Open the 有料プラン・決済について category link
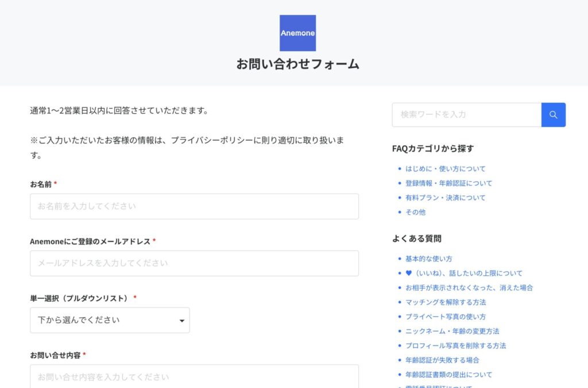The width and height of the screenshot is (588, 388). click(446, 197)
